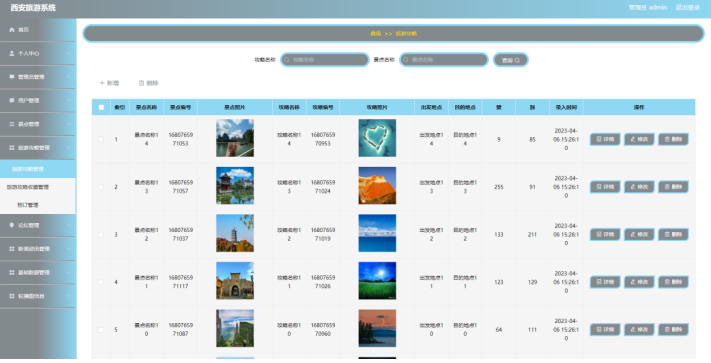
Task: Click 删除 delete button in row 2
Action: 673,187
